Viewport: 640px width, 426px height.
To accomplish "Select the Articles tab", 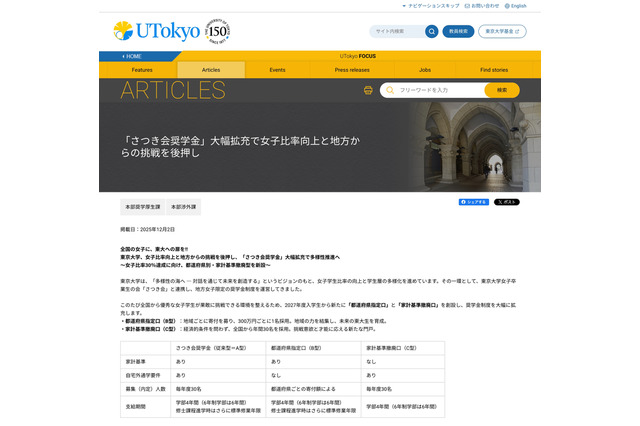I will (211, 70).
